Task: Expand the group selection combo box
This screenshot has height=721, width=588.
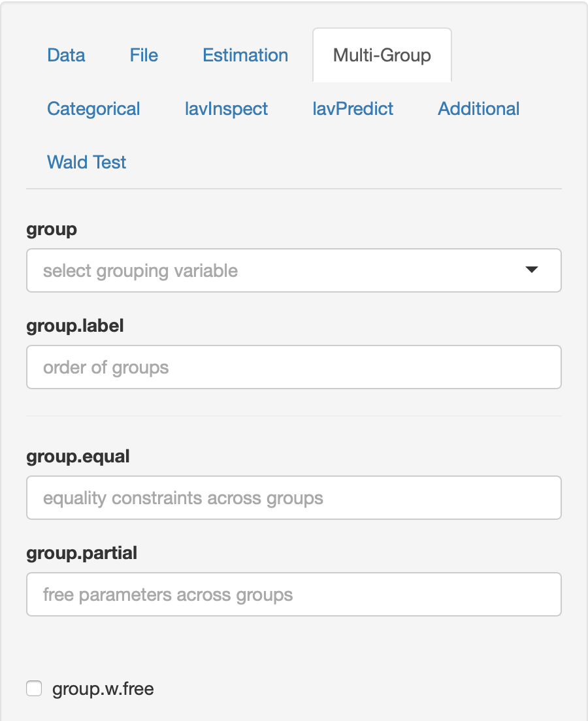Action: point(294,270)
